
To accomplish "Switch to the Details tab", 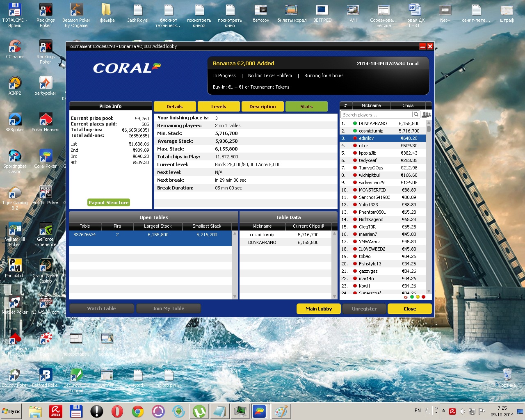I will tap(175, 106).
